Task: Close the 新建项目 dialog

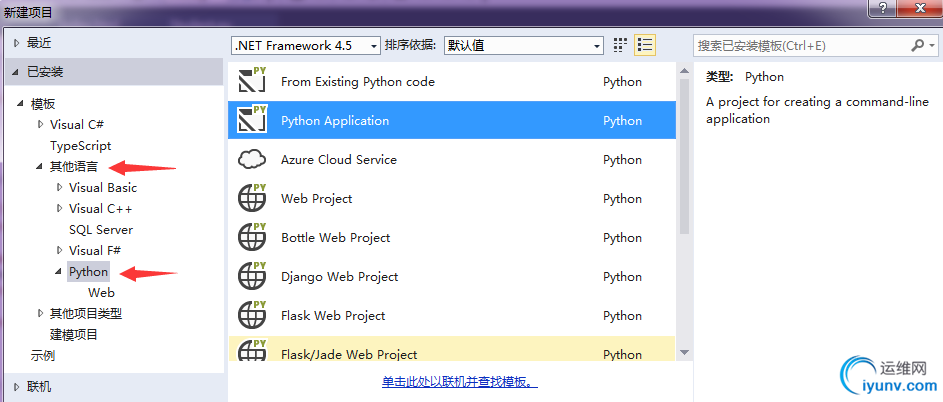Action: (x=921, y=8)
